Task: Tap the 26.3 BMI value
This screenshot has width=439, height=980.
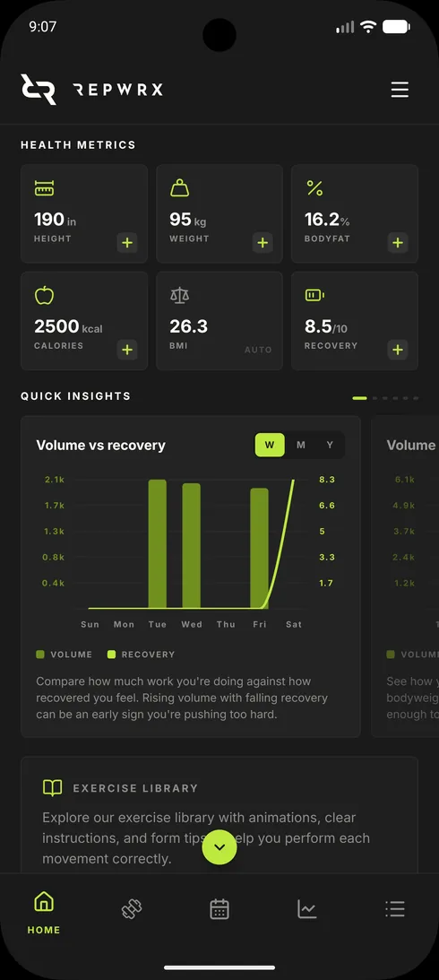Action: pyautogui.click(x=188, y=326)
